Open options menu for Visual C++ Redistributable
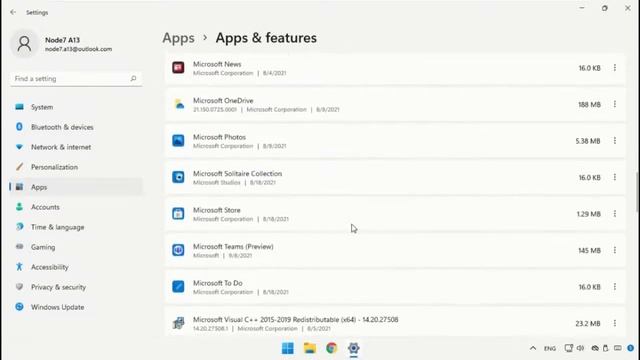The height and width of the screenshot is (360, 640). coord(615,323)
